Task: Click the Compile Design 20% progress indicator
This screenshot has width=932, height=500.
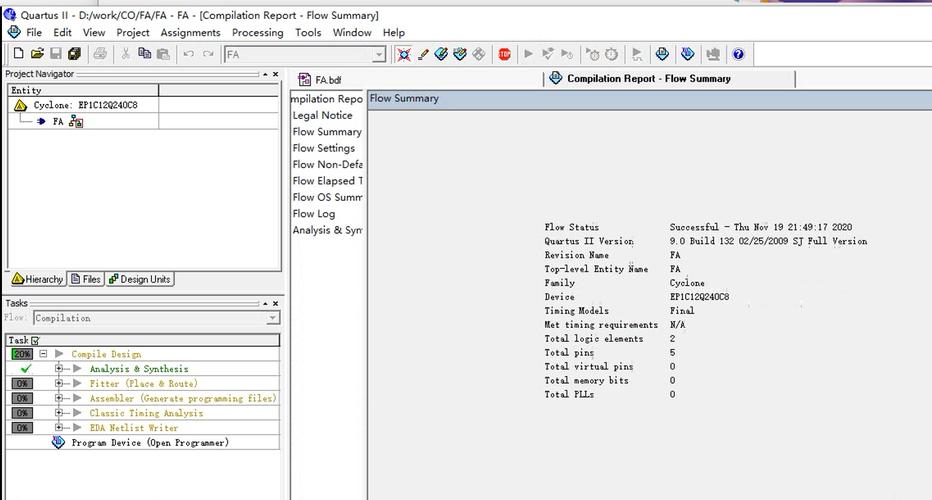Action: 22,354
